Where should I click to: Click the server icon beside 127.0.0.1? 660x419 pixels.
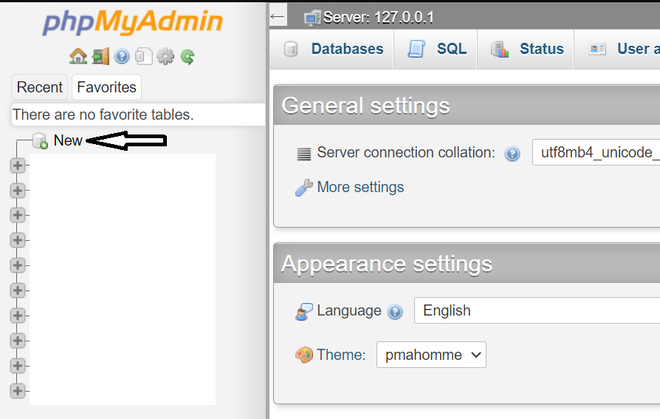pos(312,18)
